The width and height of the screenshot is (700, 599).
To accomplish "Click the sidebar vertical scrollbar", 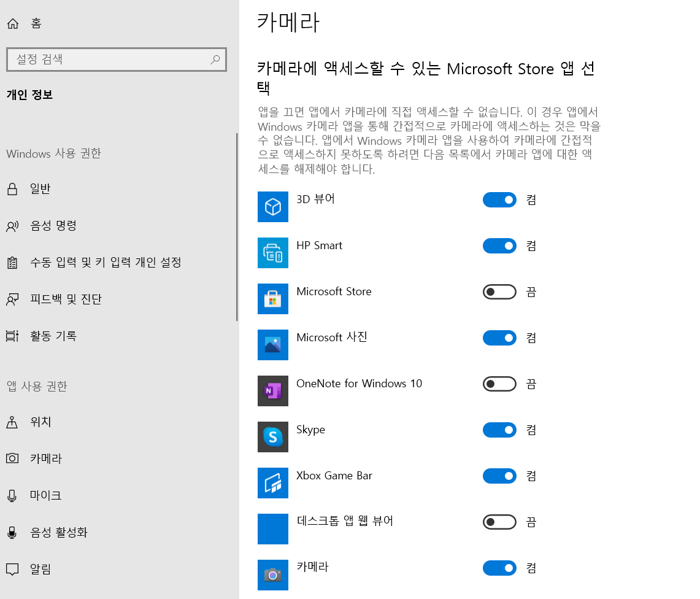I will pos(237,227).
